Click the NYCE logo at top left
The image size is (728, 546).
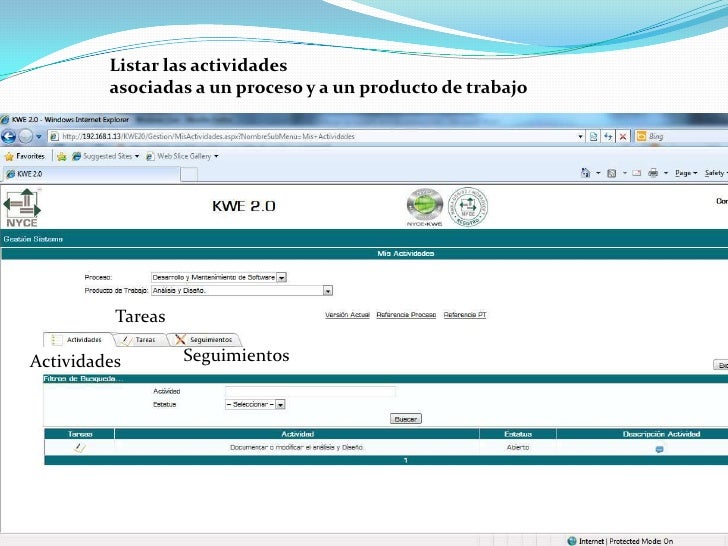(x=22, y=208)
